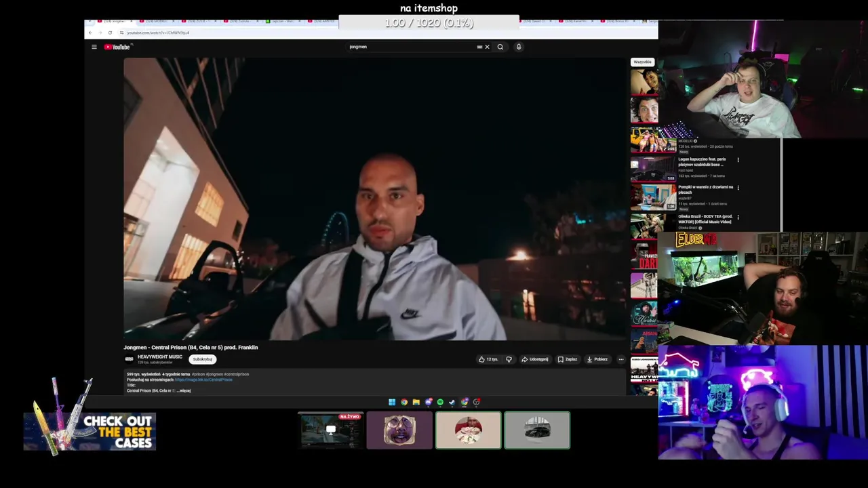Open the on-screen keyboard icon in search box
Screen dimensions: 868x488
pyautogui.click(x=479, y=47)
